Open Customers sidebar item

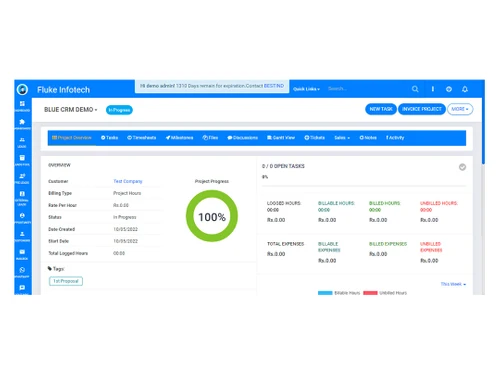(22, 236)
